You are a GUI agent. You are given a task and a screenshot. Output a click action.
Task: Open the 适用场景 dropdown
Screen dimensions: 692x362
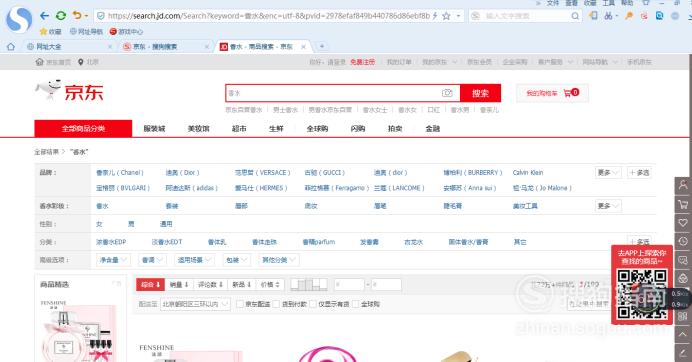194,260
